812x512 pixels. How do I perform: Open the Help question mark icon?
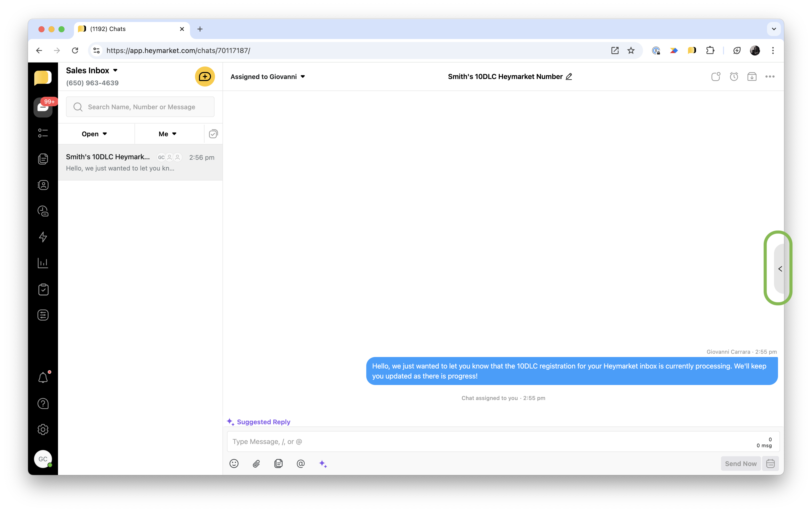43,403
